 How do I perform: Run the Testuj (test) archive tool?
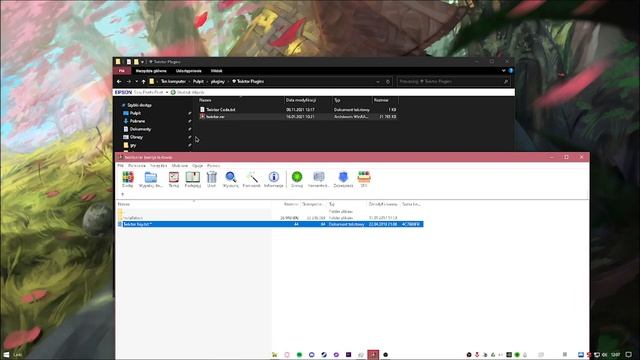[x=174, y=180]
